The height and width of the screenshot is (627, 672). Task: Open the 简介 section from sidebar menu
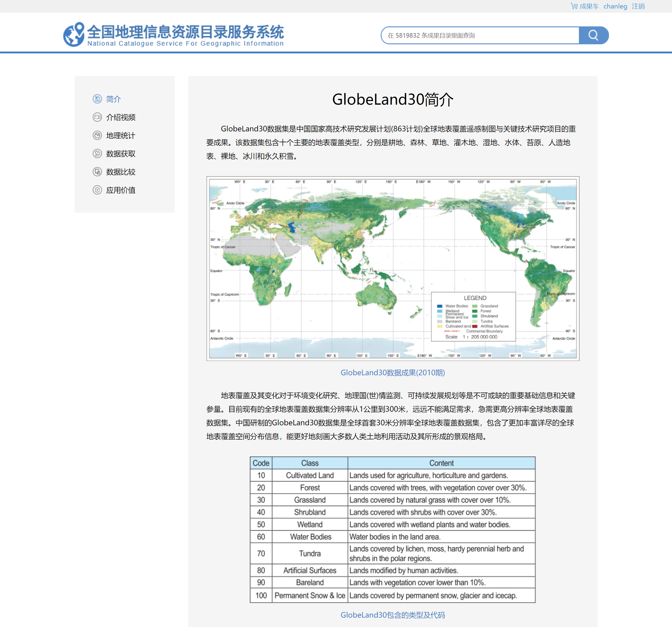tap(113, 99)
